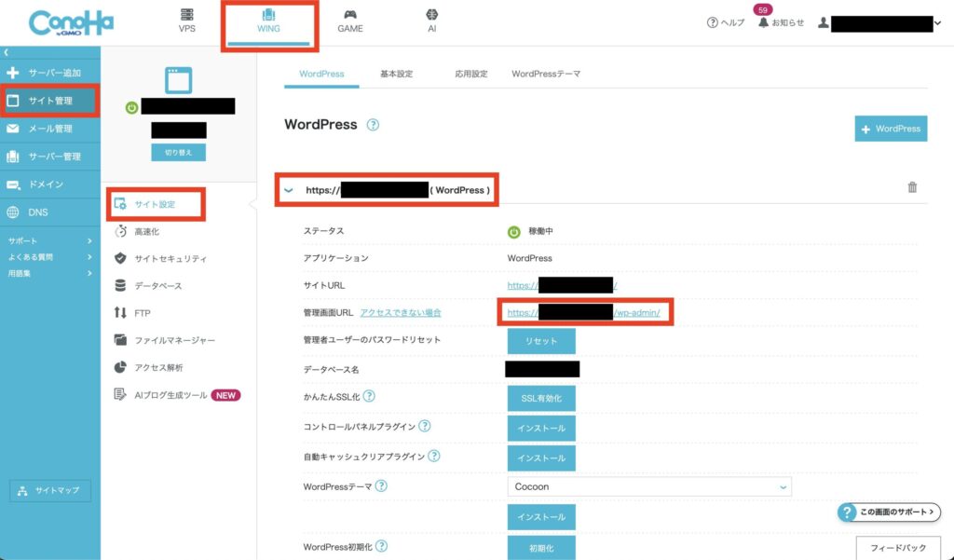Screen dimensions: 954x560
Task: Switch to 応用設定 tab
Action: point(470,75)
